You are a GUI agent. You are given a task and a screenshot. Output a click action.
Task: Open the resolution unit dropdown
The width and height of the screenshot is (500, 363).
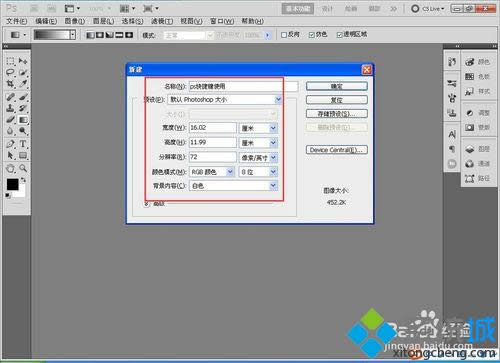[258, 157]
